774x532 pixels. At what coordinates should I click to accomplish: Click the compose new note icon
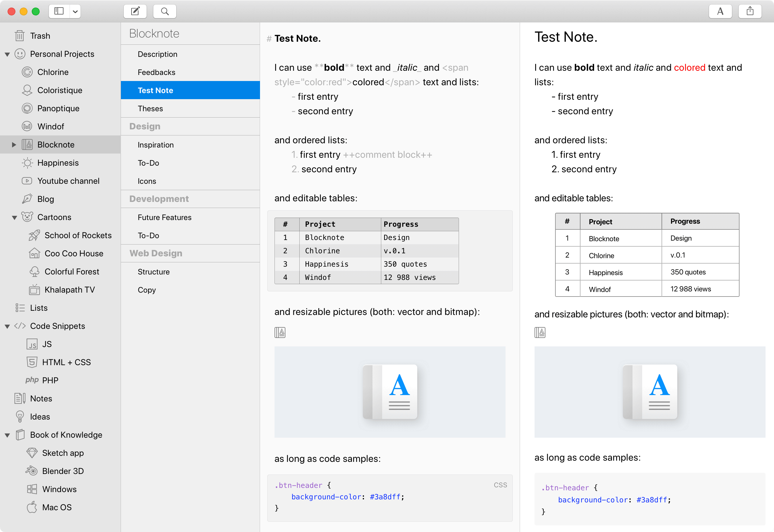[x=135, y=11]
